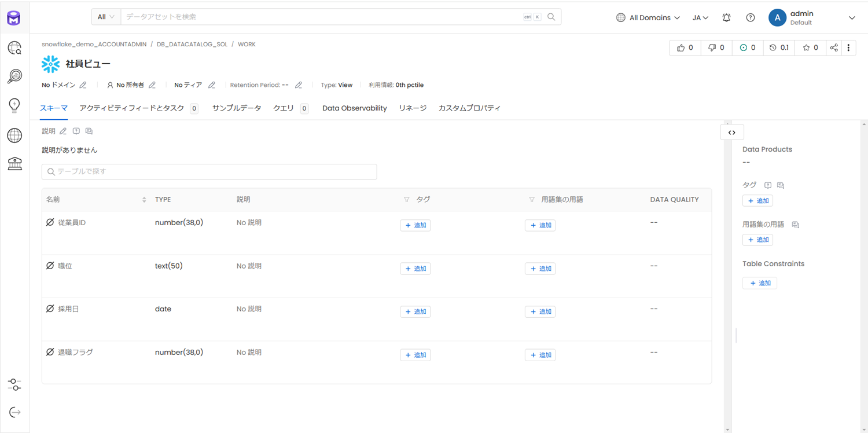Add tag to 従業員ID column
The width and height of the screenshot is (868, 433).
pos(415,225)
